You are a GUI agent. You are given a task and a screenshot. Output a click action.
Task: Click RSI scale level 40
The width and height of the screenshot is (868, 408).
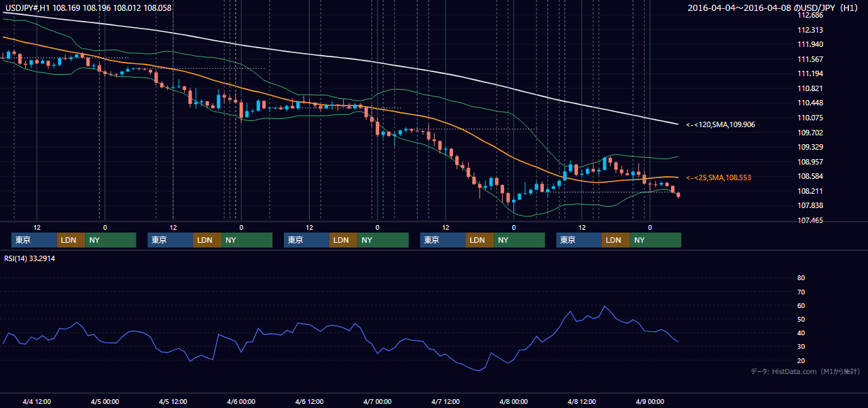(801, 333)
